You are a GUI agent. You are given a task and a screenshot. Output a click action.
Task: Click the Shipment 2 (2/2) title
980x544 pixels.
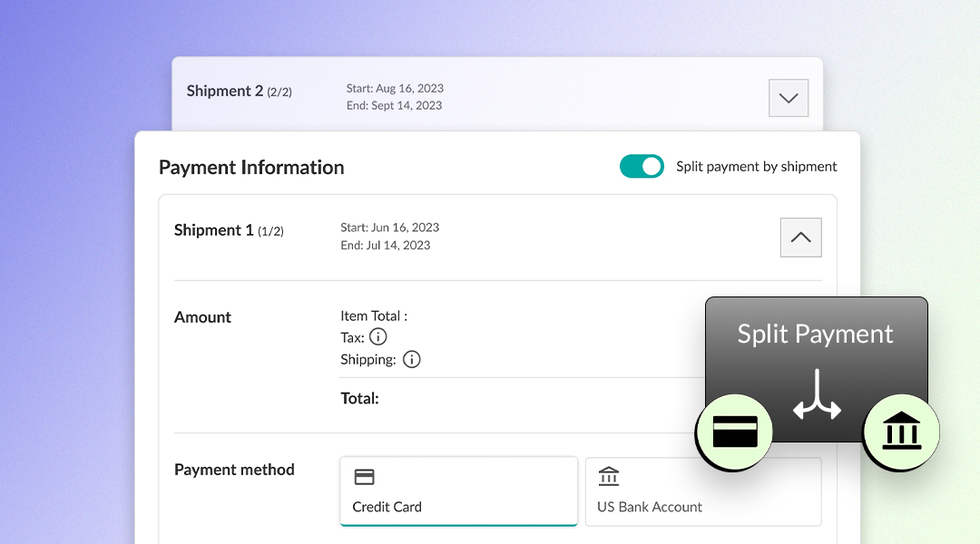(x=239, y=92)
